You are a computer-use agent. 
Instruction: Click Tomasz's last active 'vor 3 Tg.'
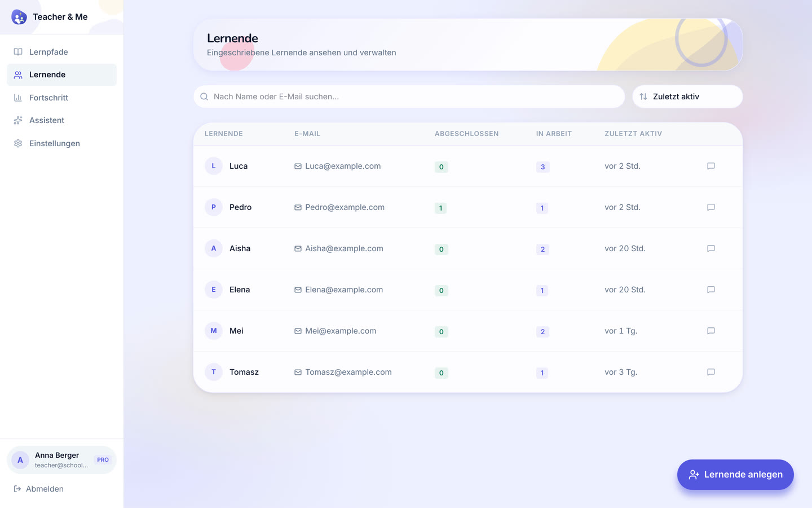pyautogui.click(x=621, y=372)
